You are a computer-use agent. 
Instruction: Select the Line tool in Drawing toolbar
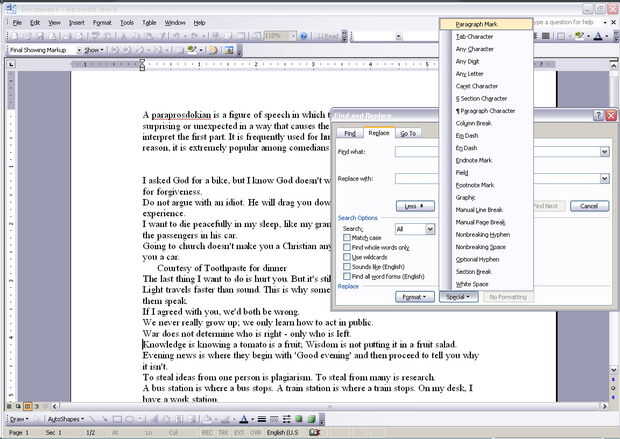point(93,419)
